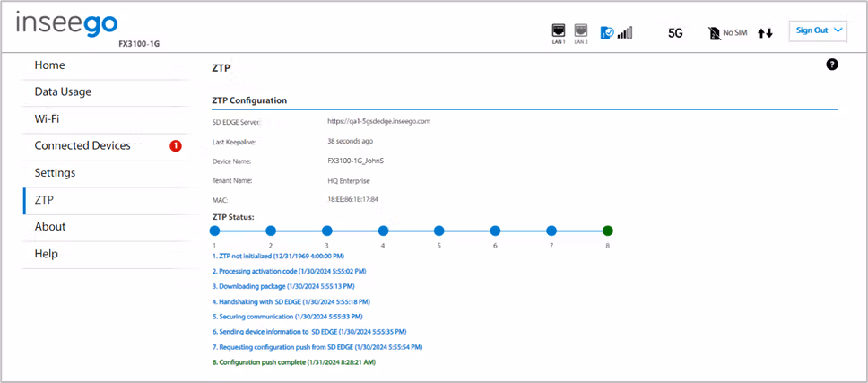Click ZTP status step 6 dot
868x383 pixels.
(x=496, y=231)
